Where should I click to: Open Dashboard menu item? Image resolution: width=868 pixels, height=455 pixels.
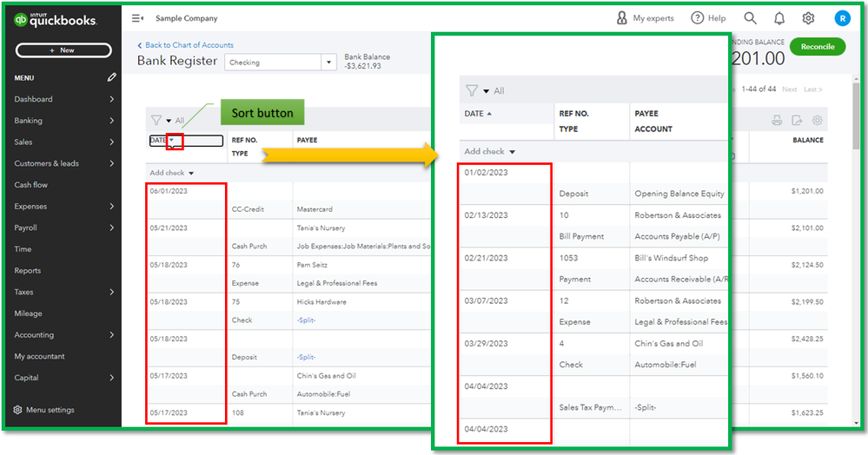coord(33,99)
